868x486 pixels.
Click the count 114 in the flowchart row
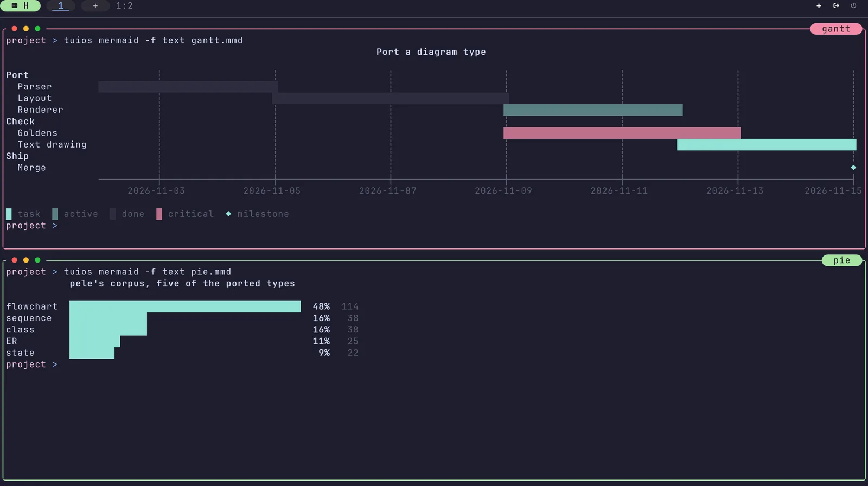click(350, 307)
